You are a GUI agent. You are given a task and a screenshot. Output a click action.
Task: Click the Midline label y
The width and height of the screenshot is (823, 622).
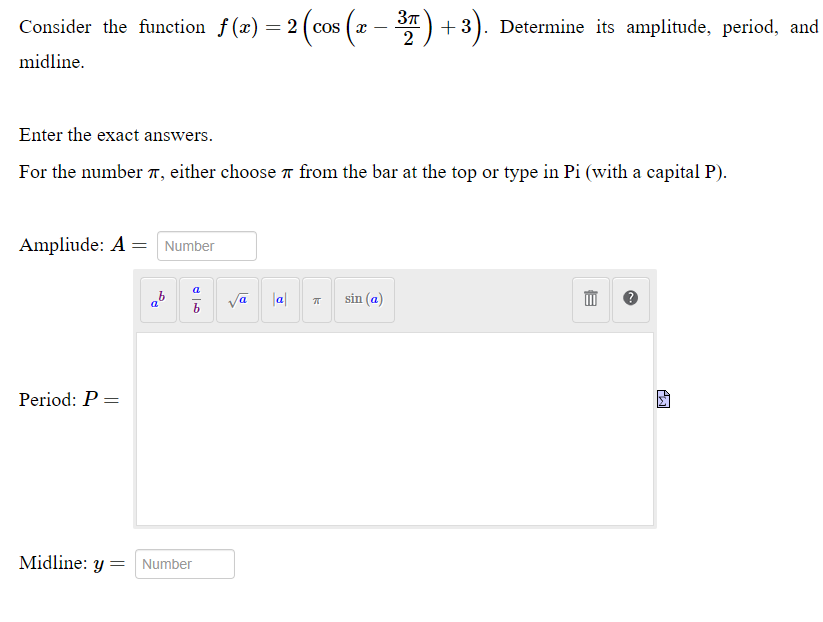coord(98,562)
